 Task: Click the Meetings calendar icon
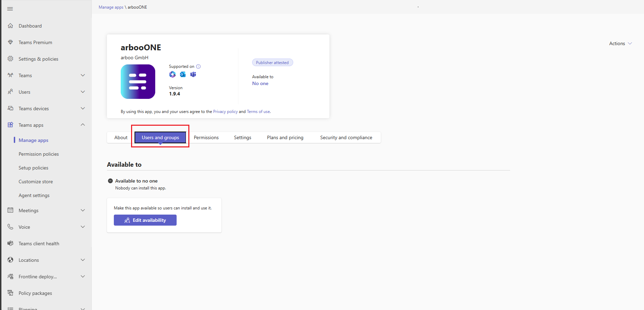(x=10, y=210)
